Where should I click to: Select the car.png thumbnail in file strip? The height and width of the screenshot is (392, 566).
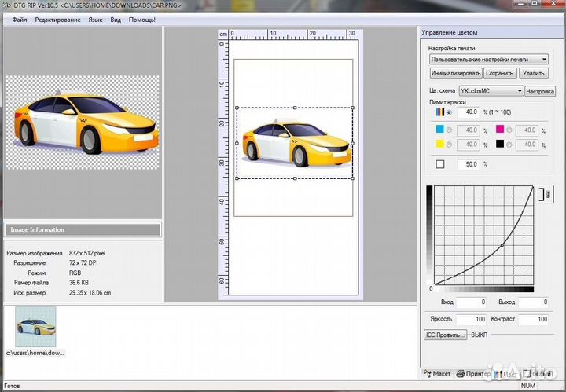35,327
